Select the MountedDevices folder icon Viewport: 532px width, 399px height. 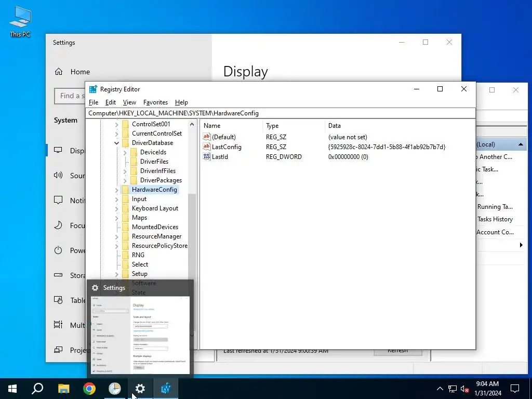126,227
